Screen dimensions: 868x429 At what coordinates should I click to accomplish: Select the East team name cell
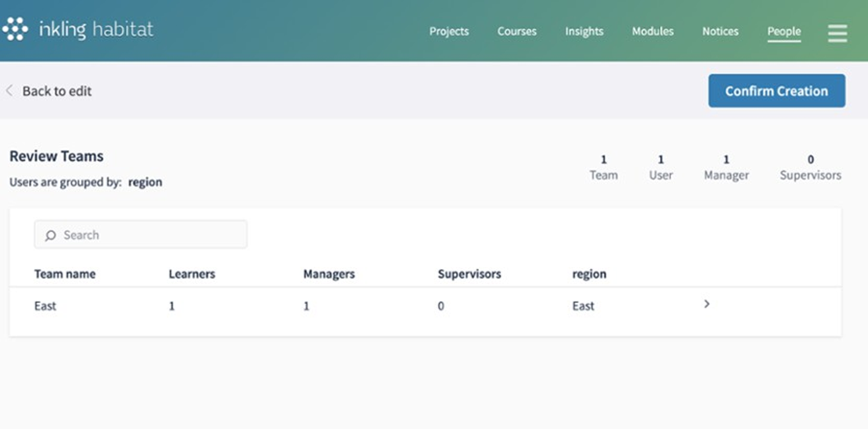(x=45, y=306)
